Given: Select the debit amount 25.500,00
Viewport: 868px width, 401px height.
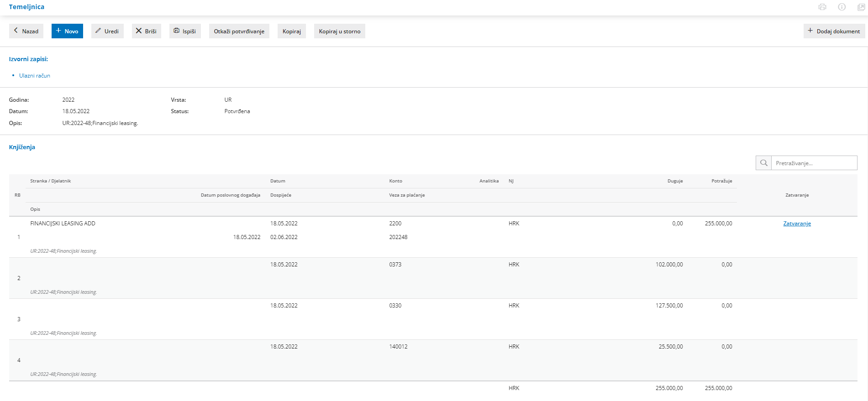Looking at the screenshot, I should 671,347.
